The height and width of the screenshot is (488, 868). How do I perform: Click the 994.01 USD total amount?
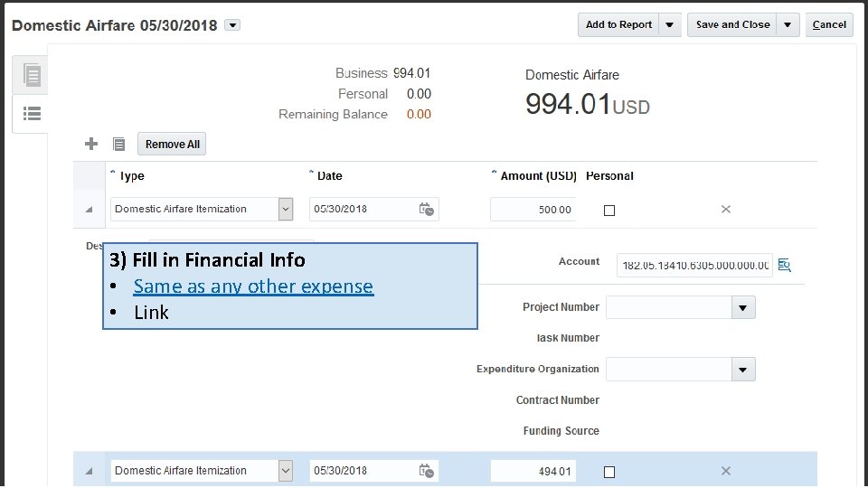click(588, 104)
